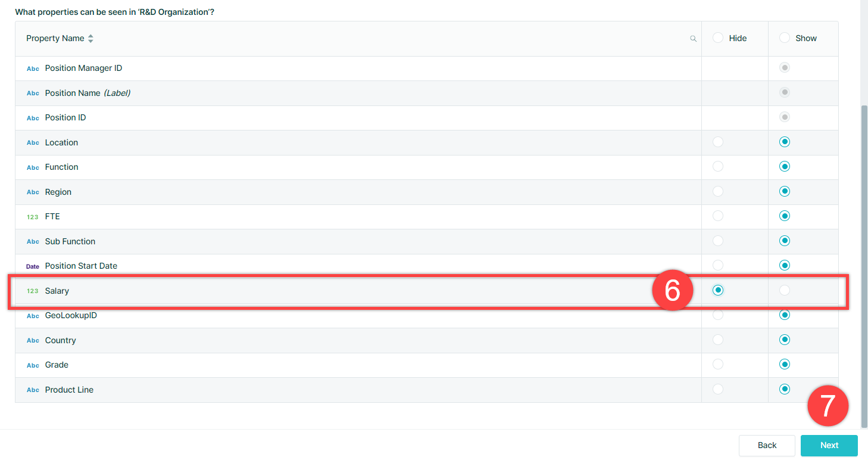Set Sub Function to Hide
Viewport: 868px width, 460px height.
[718, 241]
